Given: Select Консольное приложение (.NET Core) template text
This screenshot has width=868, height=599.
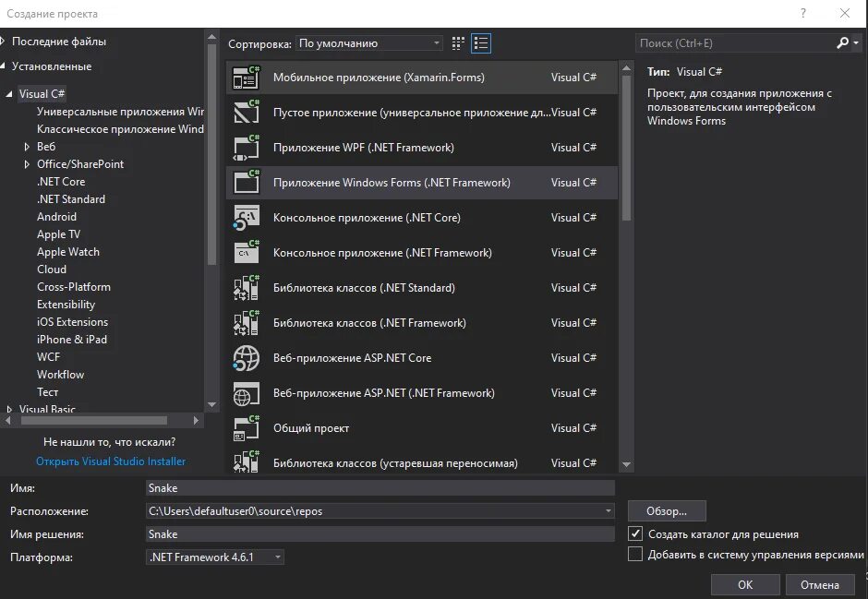Looking at the screenshot, I should point(367,218).
